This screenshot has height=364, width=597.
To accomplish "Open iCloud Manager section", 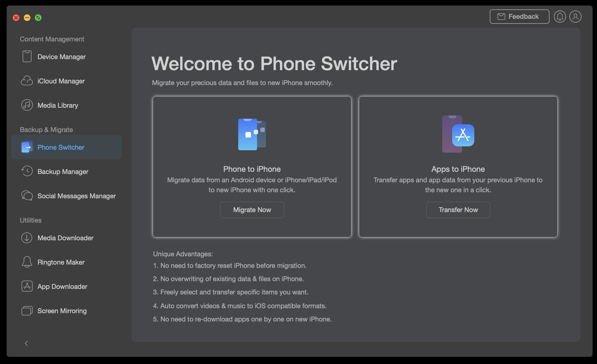I will 61,81.
